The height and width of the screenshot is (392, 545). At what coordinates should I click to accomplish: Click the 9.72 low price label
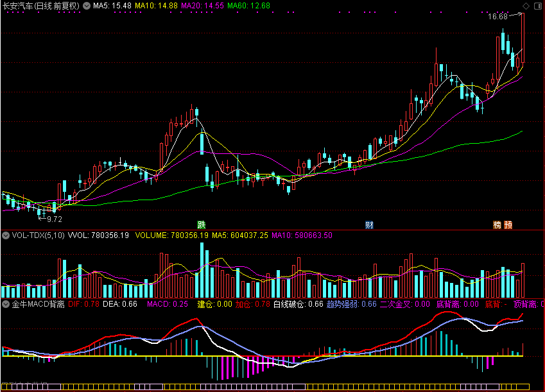tap(55, 219)
